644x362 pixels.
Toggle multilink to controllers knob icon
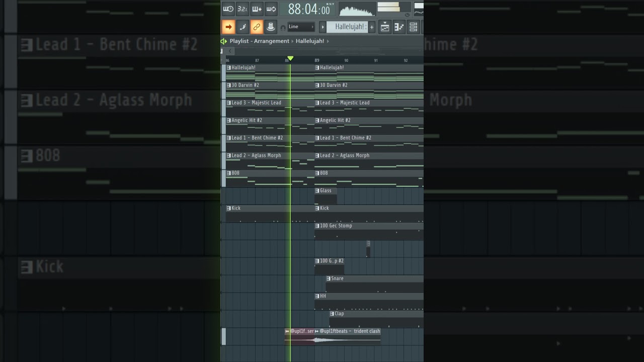(271, 27)
